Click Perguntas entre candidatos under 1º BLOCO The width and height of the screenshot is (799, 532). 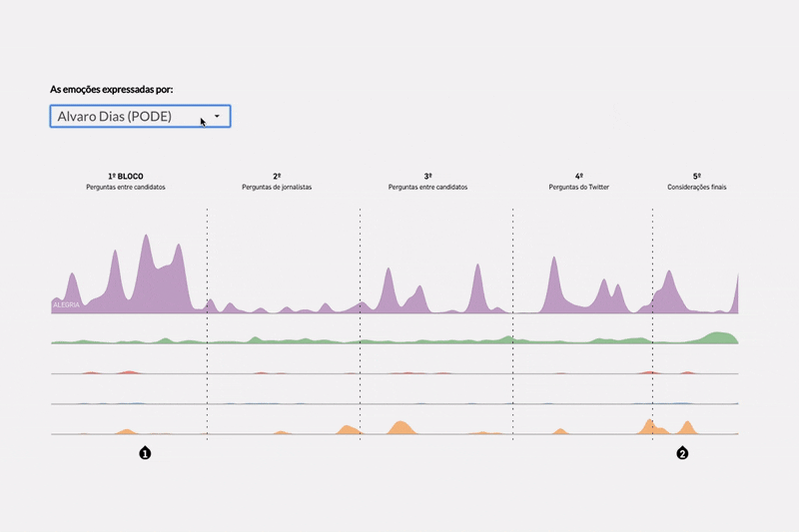click(x=125, y=188)
